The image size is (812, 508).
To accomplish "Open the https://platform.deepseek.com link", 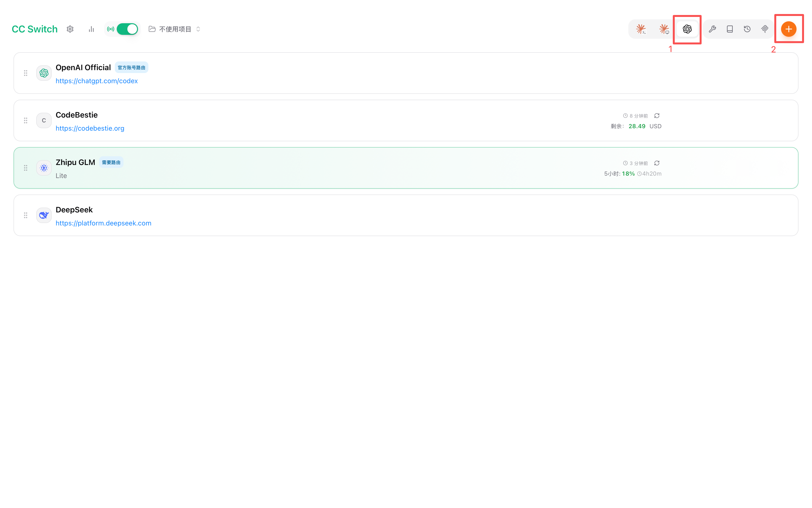I will click(103, 223).
